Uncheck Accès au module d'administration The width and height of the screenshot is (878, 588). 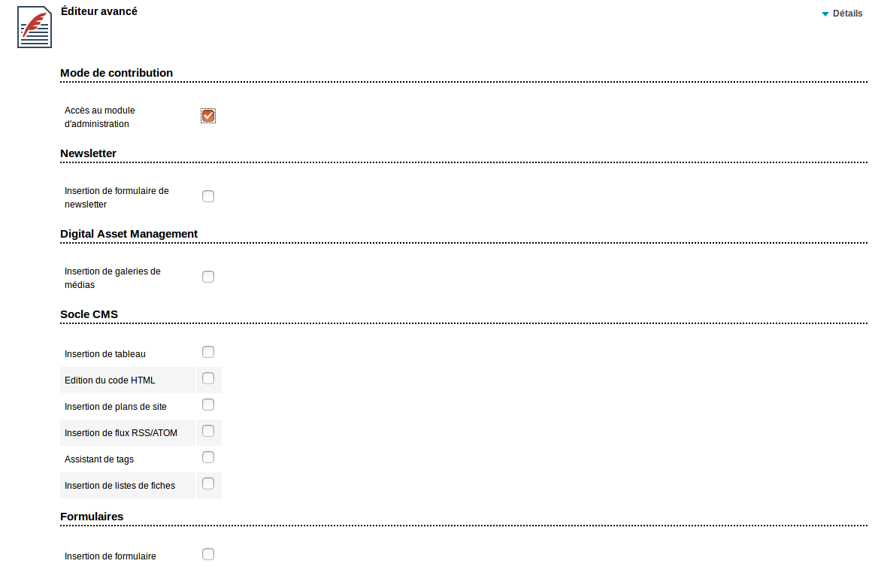point(208,116)
